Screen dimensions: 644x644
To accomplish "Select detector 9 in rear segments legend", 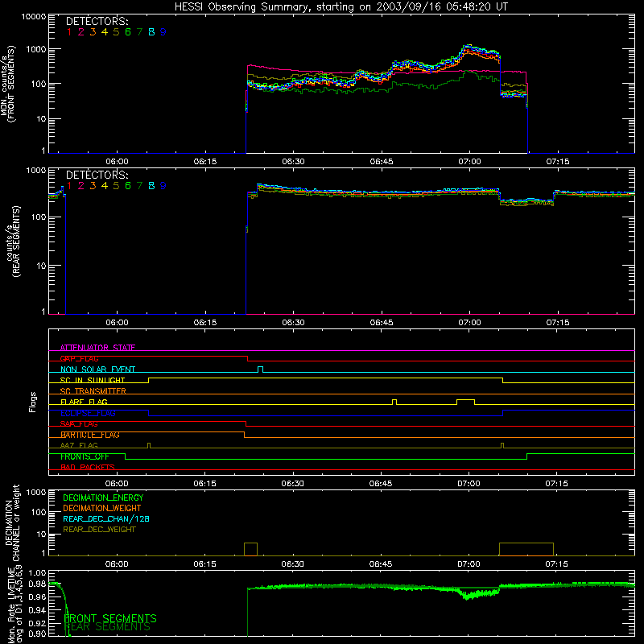I will click(163, 186).
